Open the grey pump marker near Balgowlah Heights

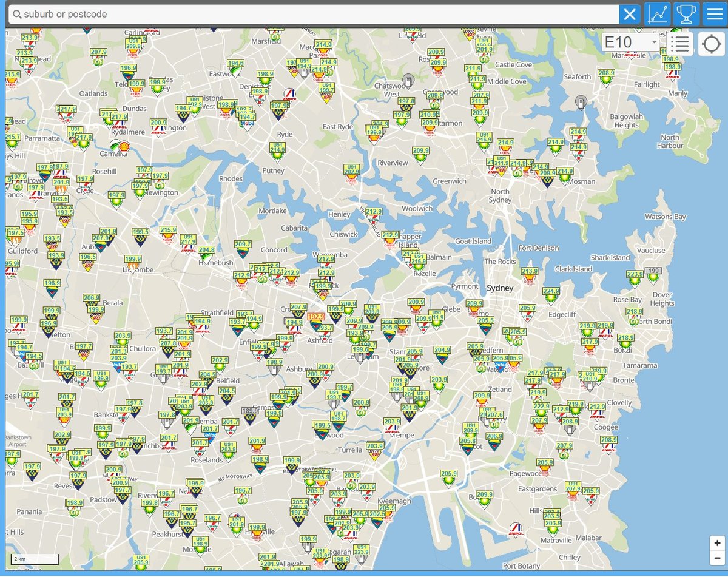click(581, 102)
